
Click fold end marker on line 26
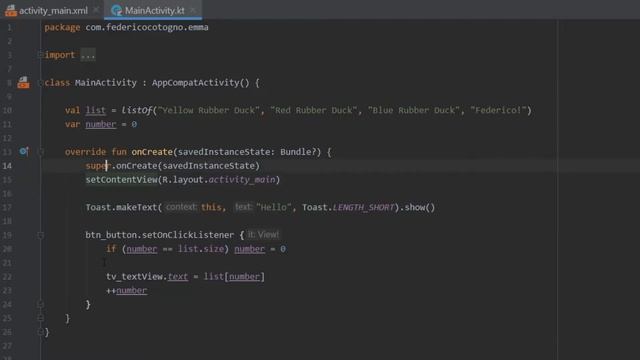(40, 332)
